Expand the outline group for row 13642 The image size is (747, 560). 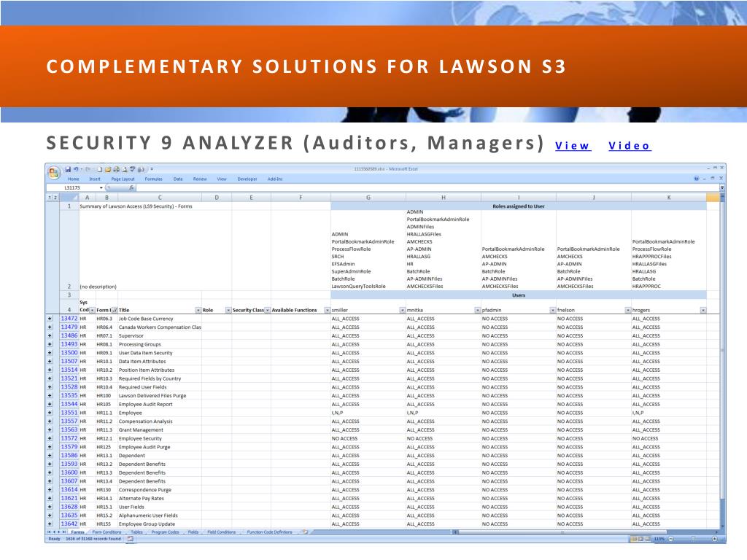point(50,524)
